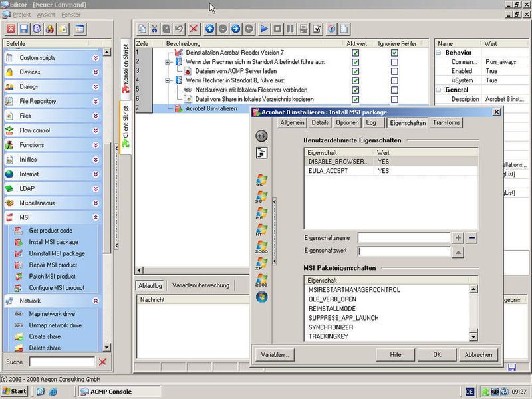The image size is (532, 399).
Task: Add property with the plus button
Action: click(458, 238)
